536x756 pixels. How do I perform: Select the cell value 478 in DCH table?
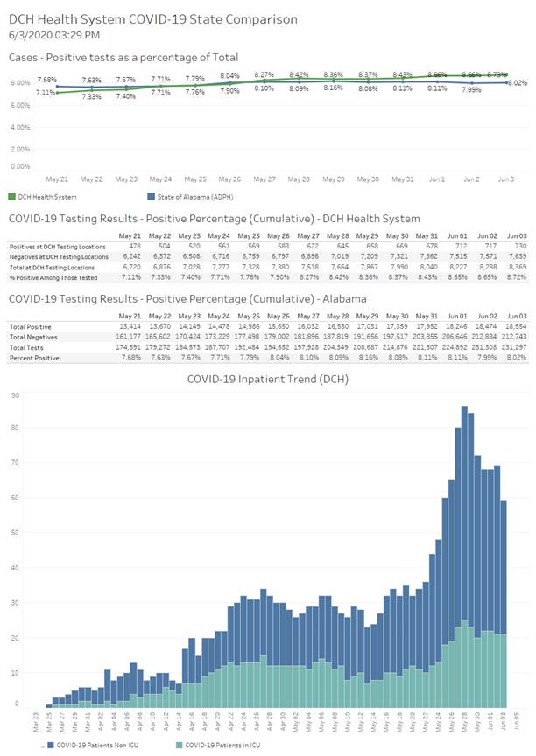point(135,246)
